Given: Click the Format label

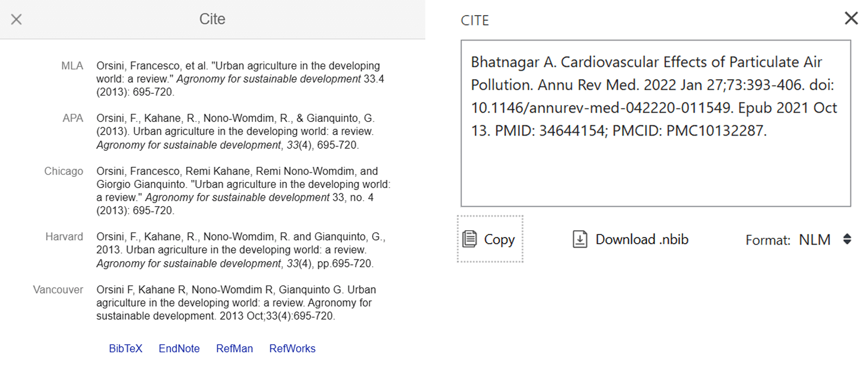Looking at the screenshot, I should click(x=768, y=240).
